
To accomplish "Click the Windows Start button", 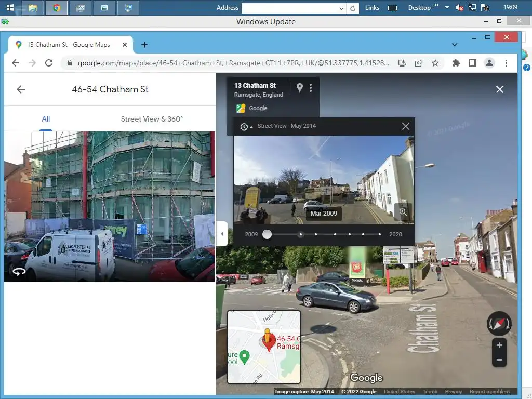I will tap(10, 7).
